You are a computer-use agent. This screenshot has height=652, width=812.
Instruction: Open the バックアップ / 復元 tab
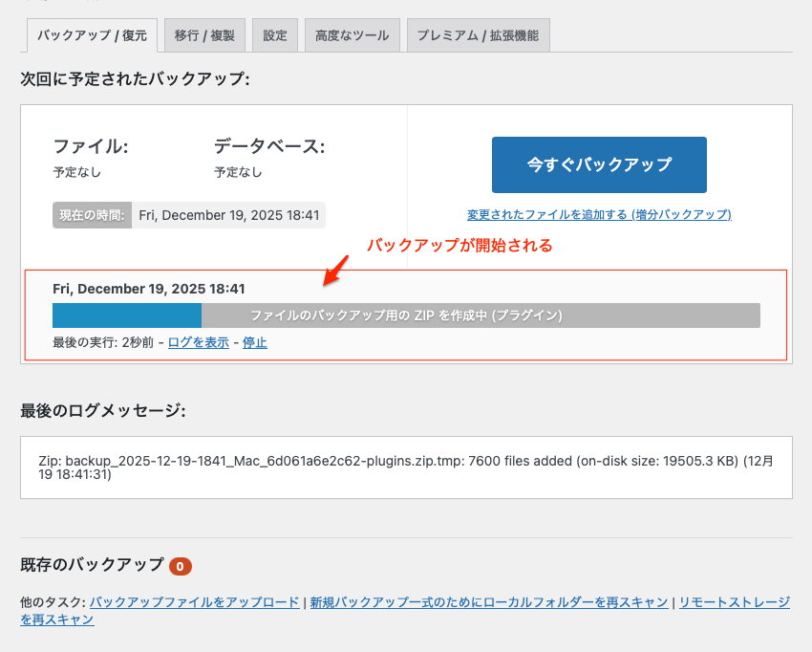tap(92, 35)
